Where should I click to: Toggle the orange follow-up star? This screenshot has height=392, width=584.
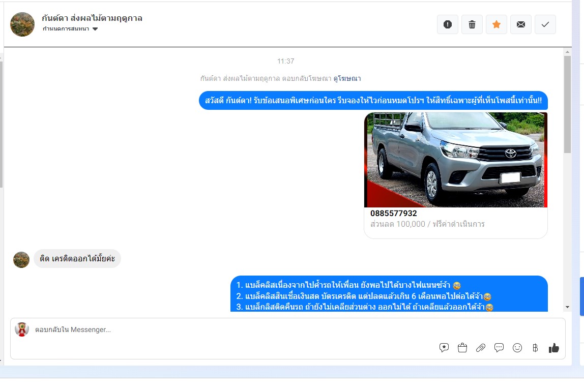point(497,24)
